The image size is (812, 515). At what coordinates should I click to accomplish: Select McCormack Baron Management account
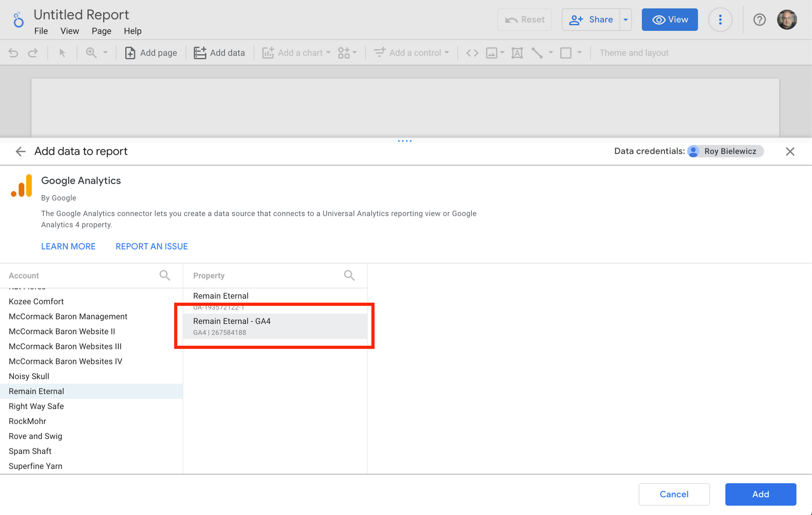coord(91,317)
